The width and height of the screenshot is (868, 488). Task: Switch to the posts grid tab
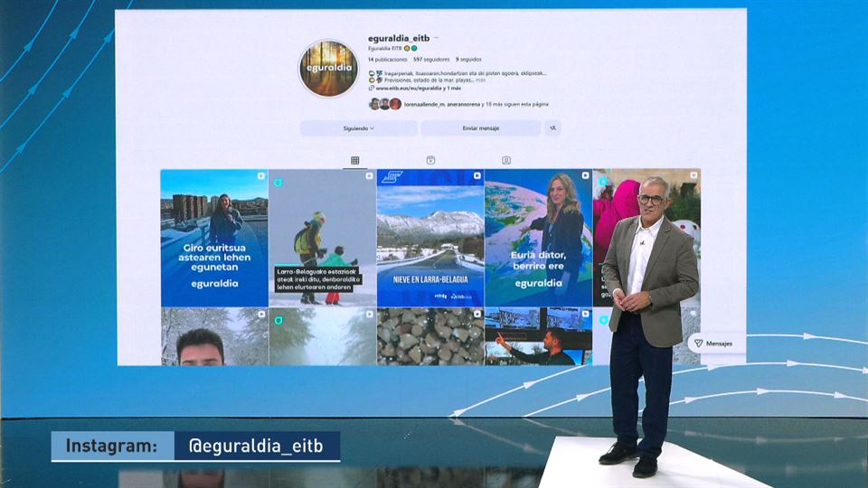point(354,160)
